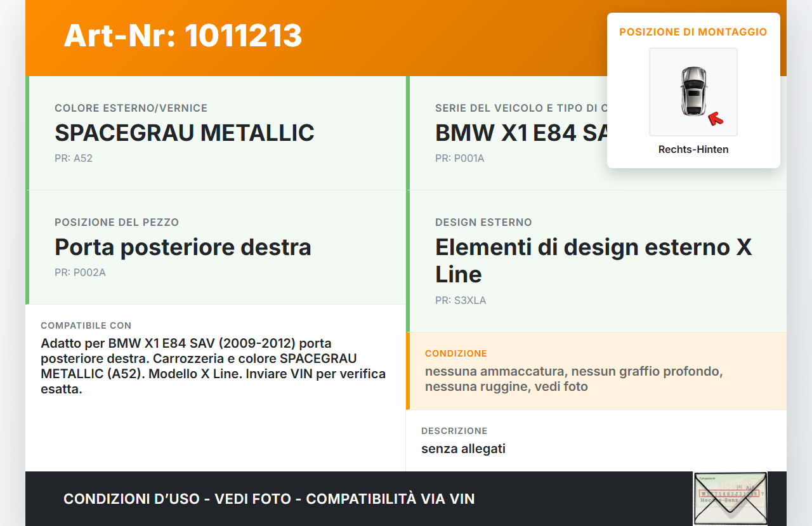Click the "senza allegati" description

coord(464,449)
